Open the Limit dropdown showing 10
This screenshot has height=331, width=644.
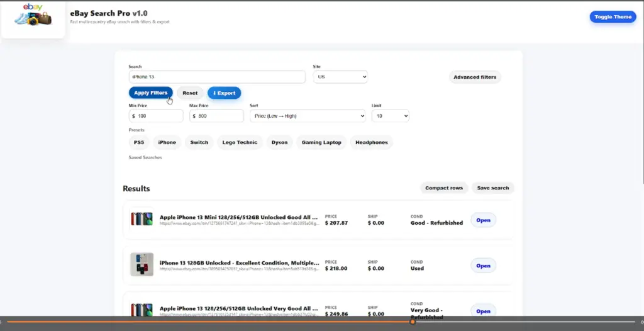pos(390,116)
